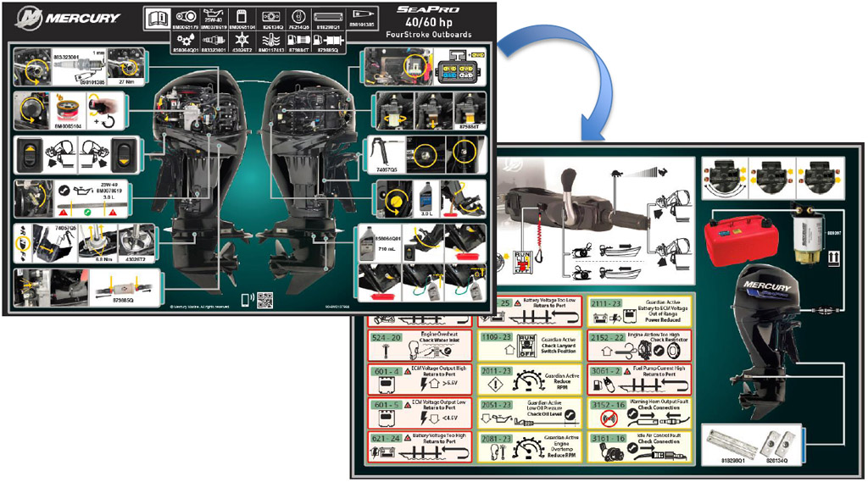Click the water pump impeller panel
Image resolution: width=868 pixels, height=482 pixels.
[85, 243]
